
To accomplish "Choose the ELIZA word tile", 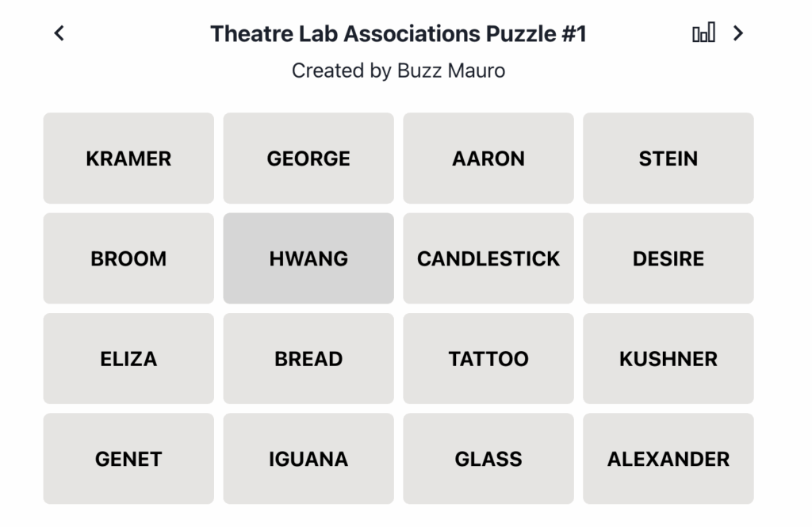I will [x=128, y=359].
